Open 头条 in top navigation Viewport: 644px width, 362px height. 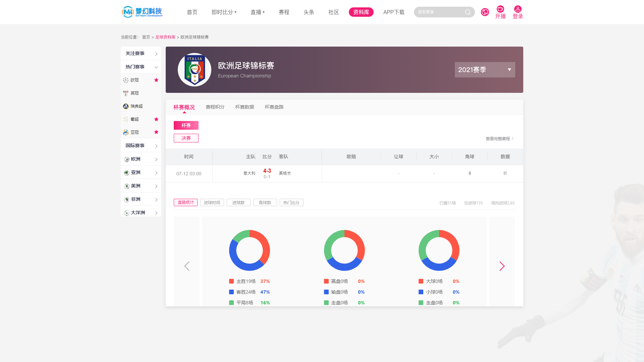coord(309,12)
